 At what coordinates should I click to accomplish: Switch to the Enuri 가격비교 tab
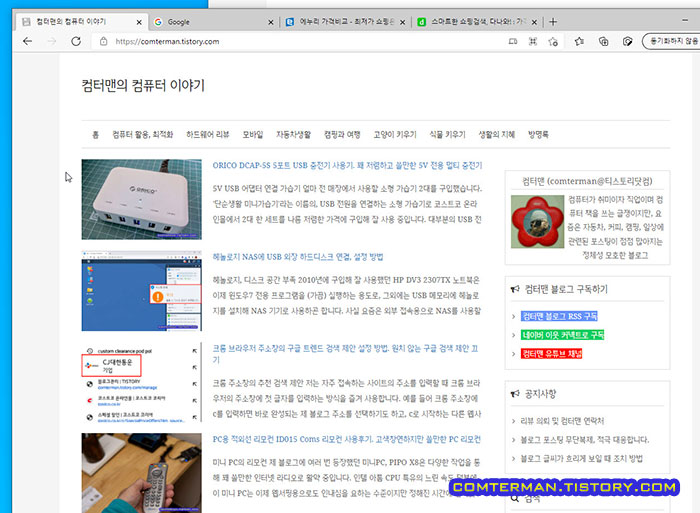click(x=346, y=22)
